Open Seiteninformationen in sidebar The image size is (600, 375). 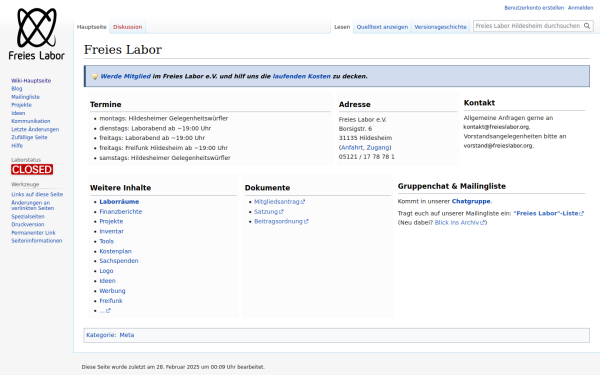(x=36, y=241)
